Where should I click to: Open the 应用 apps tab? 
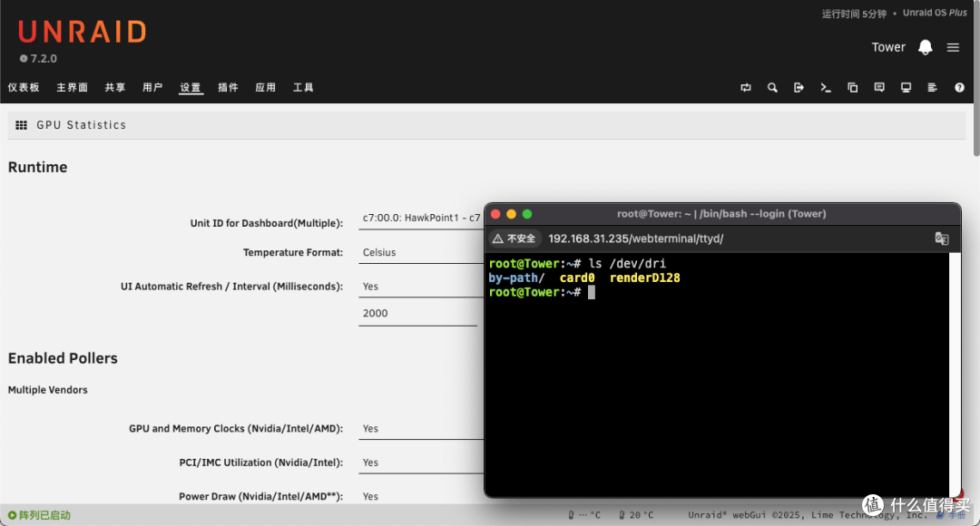coord(266,87)
